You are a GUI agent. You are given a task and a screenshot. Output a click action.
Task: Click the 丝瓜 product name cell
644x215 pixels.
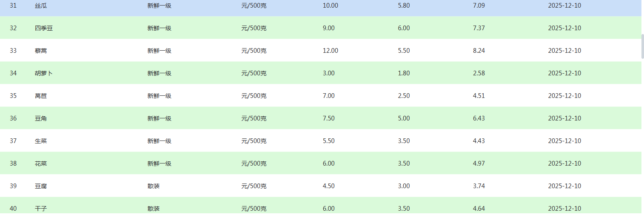click(41, 6)
